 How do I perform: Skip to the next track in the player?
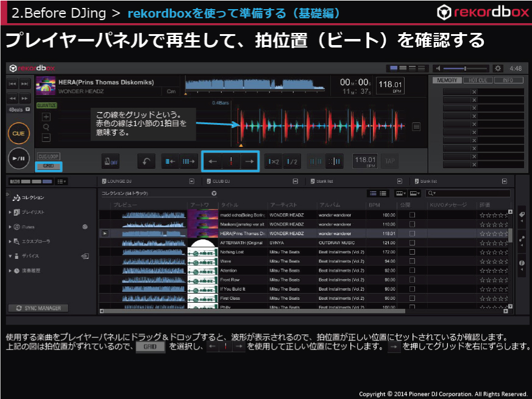25,84
